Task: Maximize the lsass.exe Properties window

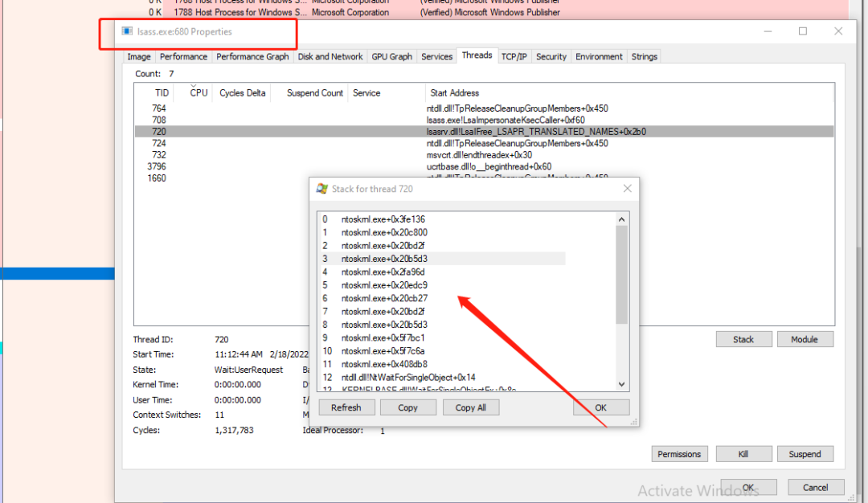Action: click(x=803, y=31)
